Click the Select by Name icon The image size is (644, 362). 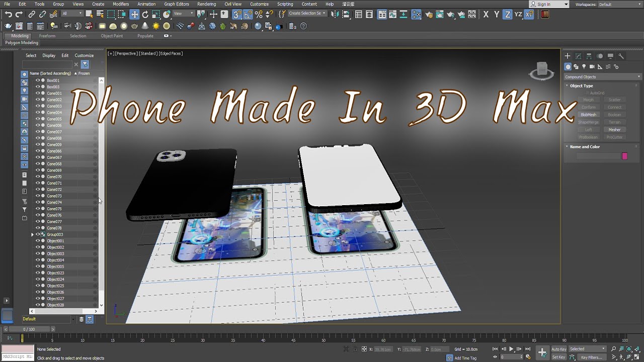pyautogui.click(x=100, y=15)
